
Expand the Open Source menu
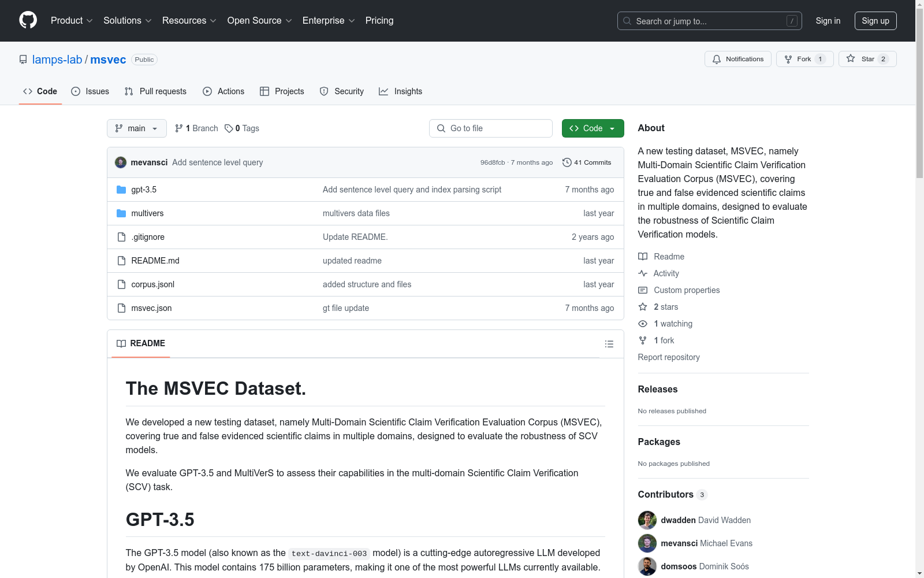tap(260, 20)
